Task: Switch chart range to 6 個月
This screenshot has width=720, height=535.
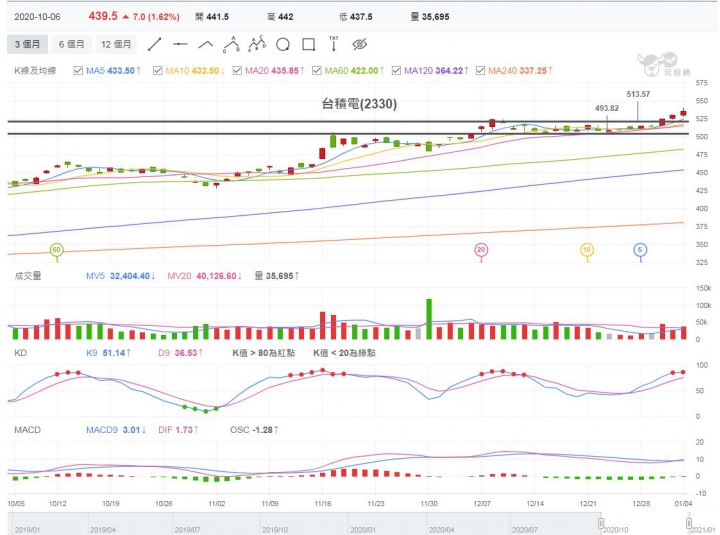Action: tap(72, 45)
